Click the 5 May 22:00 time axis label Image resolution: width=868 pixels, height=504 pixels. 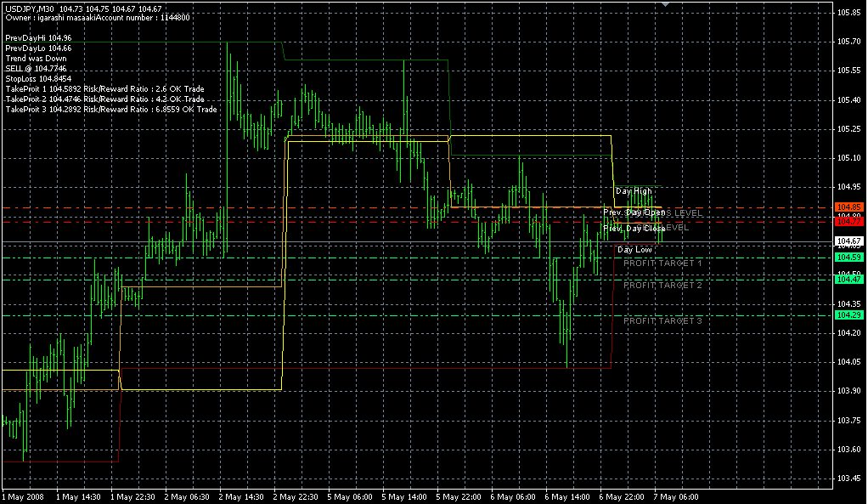460,496
